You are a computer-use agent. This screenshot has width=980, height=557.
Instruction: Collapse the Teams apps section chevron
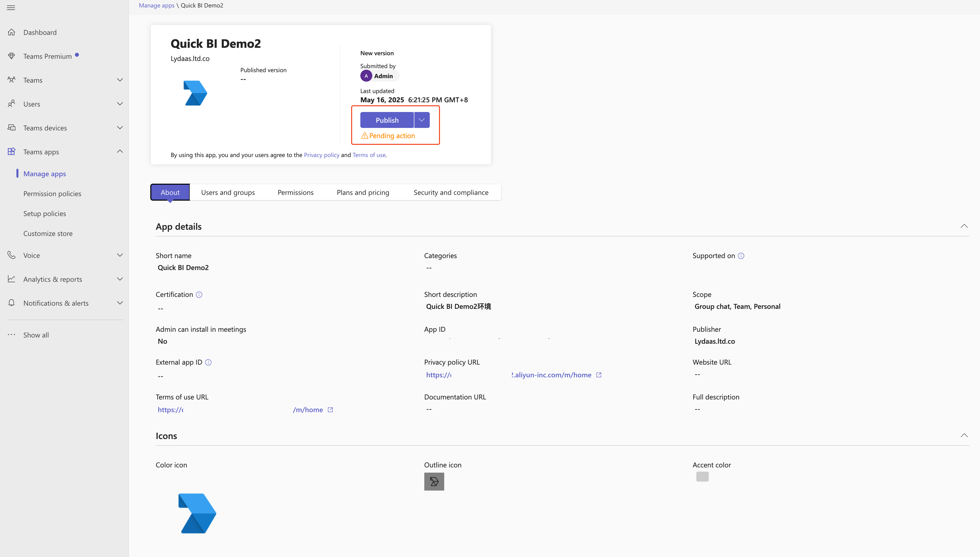[x=120, y=152]
